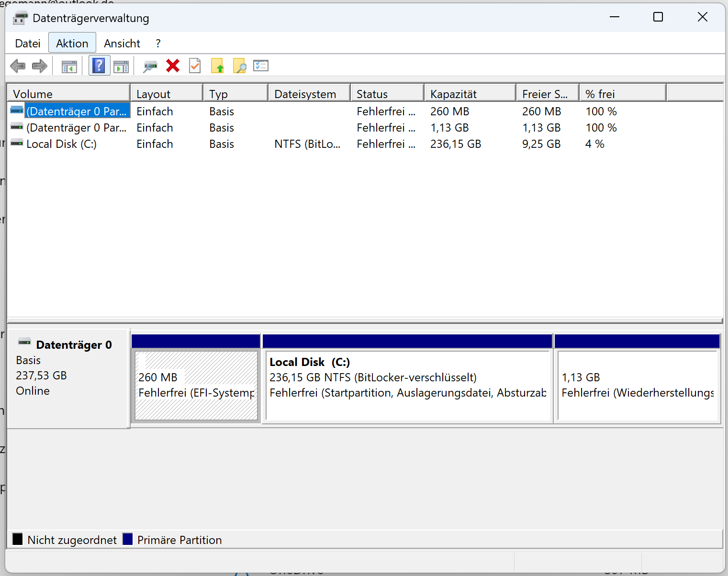Click the 9,25 GB free space cell
The width and height of the screenshot is (728, 576).
pyautogui.click(x=541, y=144)
